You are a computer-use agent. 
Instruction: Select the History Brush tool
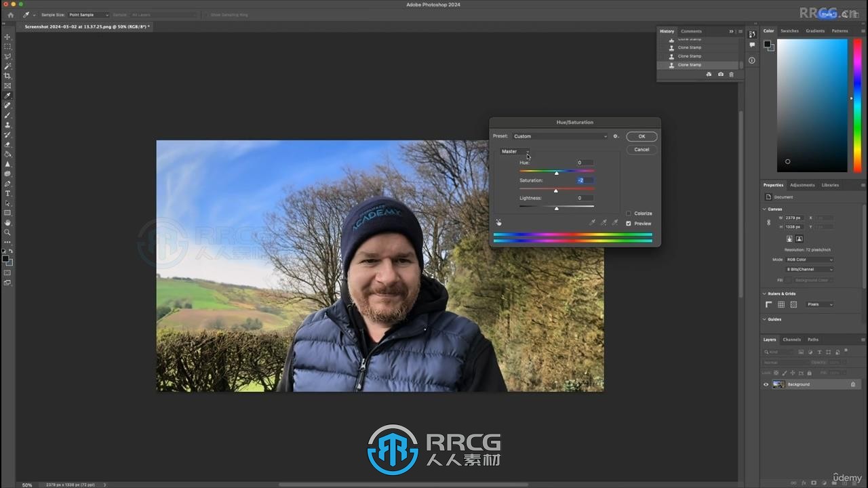tap(7, 135)
